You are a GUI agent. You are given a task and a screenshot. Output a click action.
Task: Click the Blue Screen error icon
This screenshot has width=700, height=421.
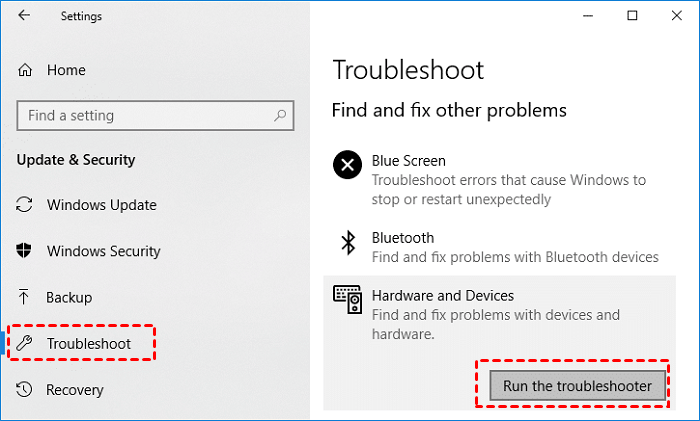pyautogui.click(x=348, y=166)
